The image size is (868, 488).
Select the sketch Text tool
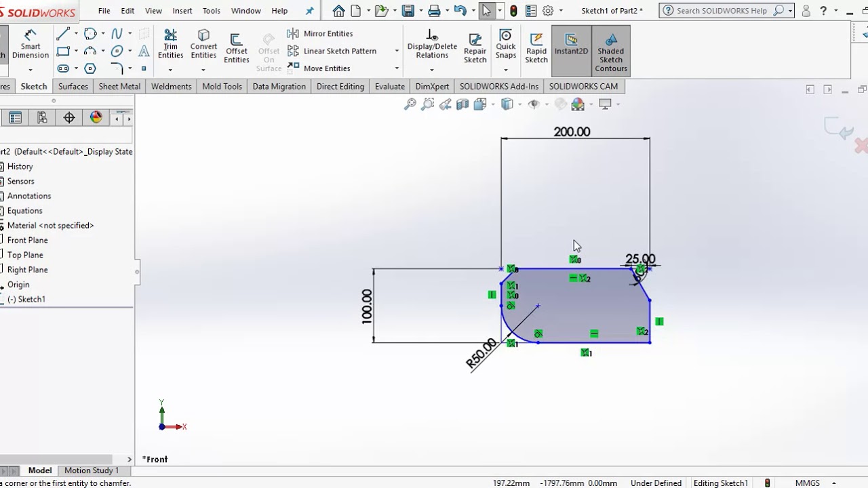[x=144, y=51]
